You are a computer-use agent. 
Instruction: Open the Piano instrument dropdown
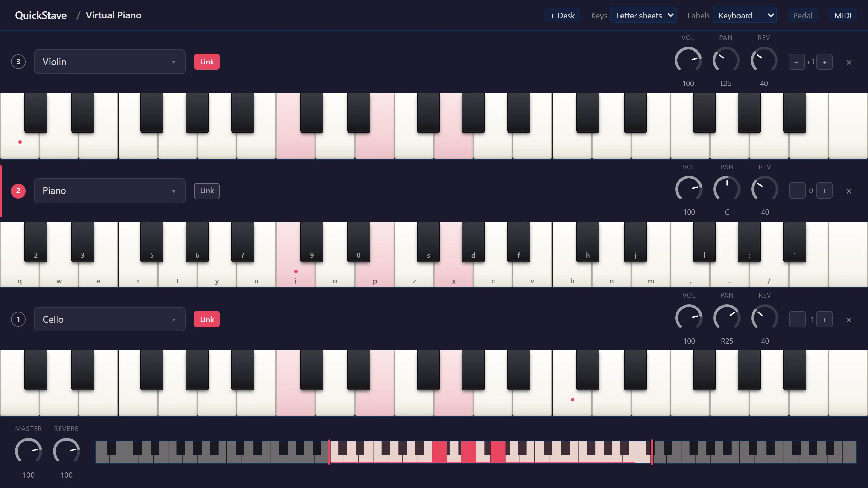[x=110, y=190]
